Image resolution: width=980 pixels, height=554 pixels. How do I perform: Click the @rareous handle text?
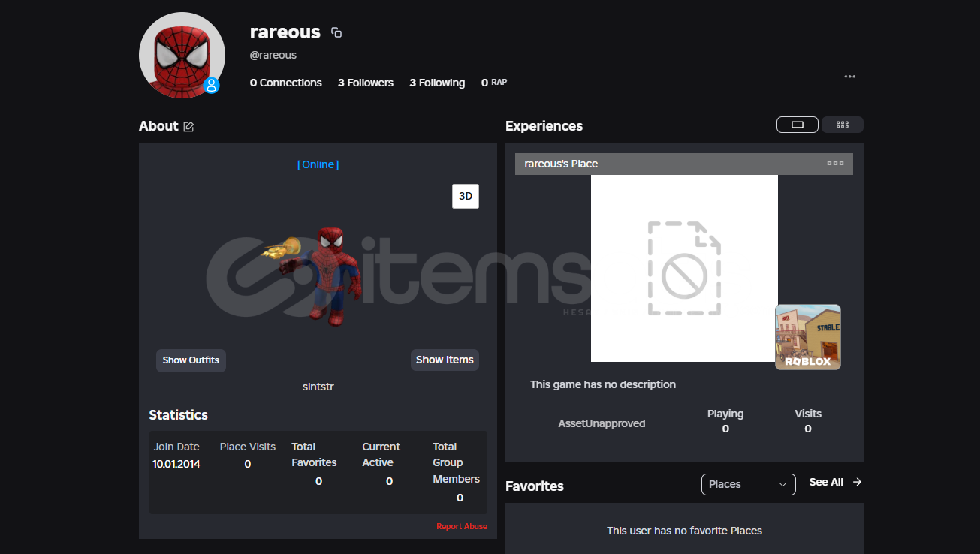[x=273, y=55]
